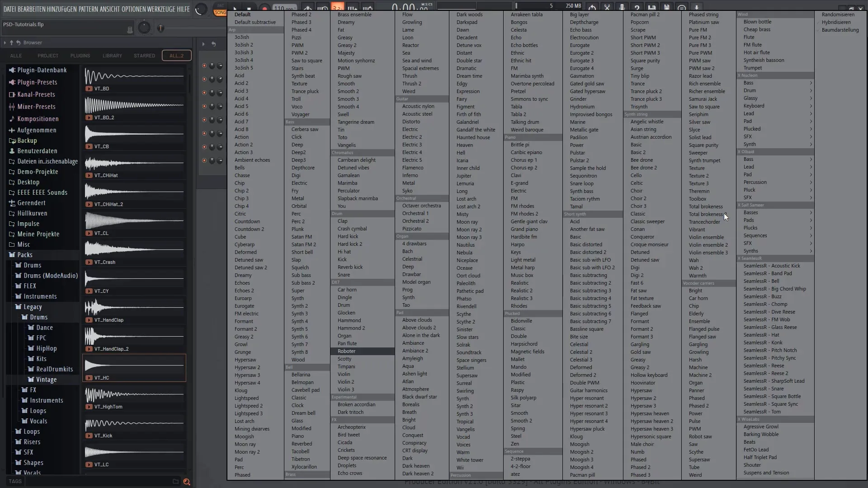Toggle Baumdarstellung option in preset menu

click(x=840, y=30)
